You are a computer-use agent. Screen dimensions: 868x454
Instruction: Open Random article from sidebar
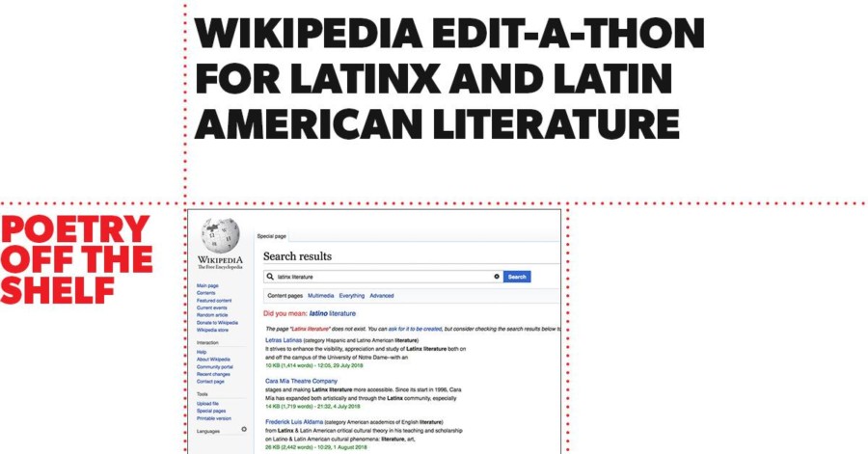click(212, 315)
